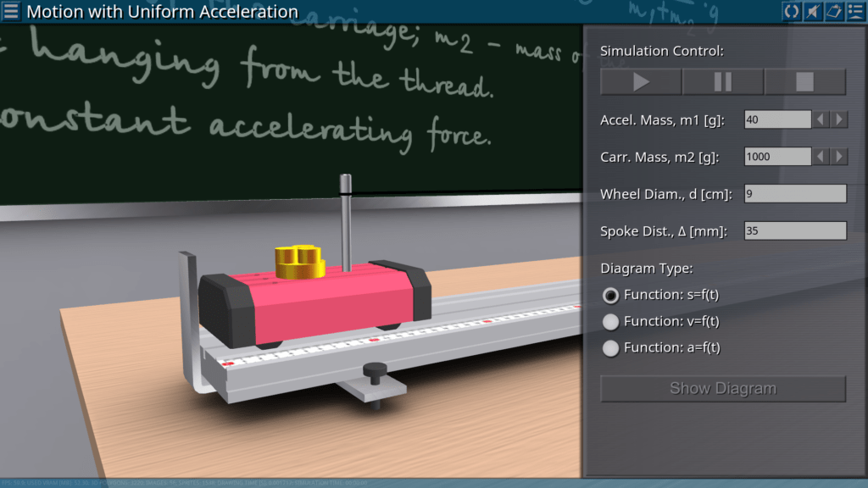
Task: Collapse the control panel list icon
Action: (854, 11)
